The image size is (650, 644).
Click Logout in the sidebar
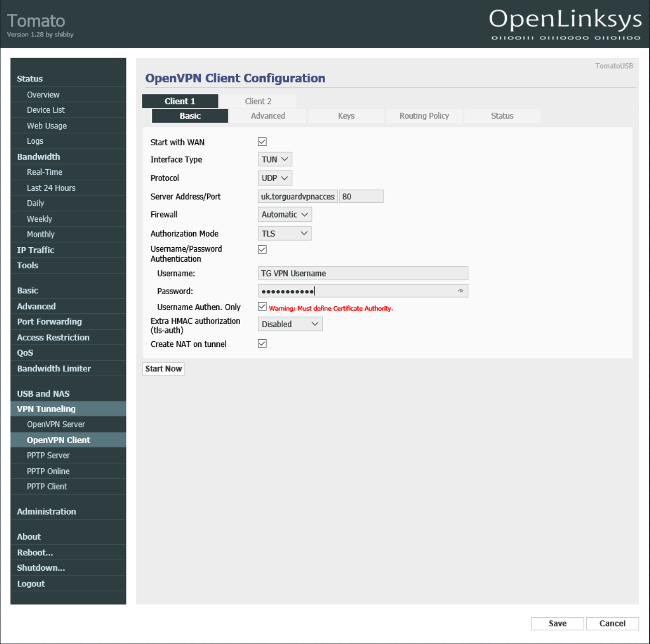[x=68, y=584]
